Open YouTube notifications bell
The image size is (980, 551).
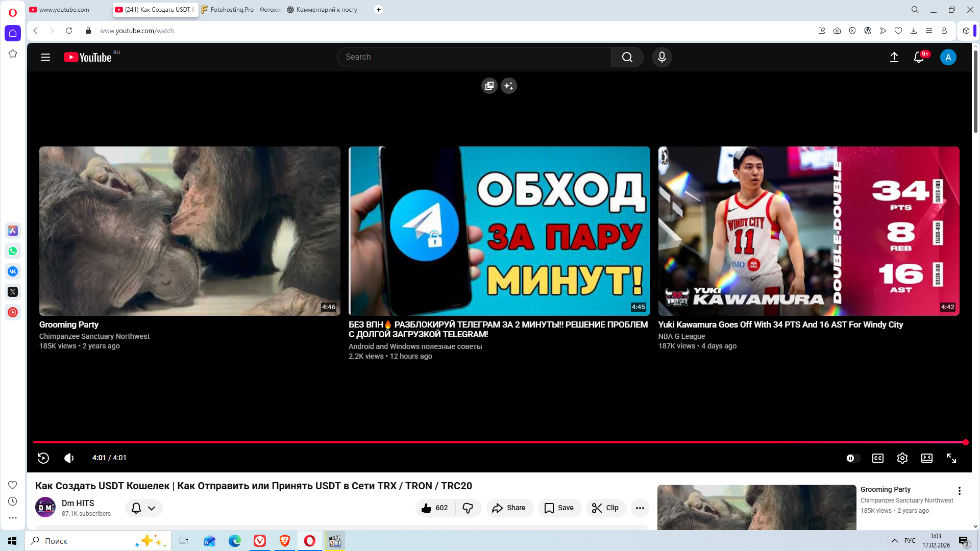(918, 57)
